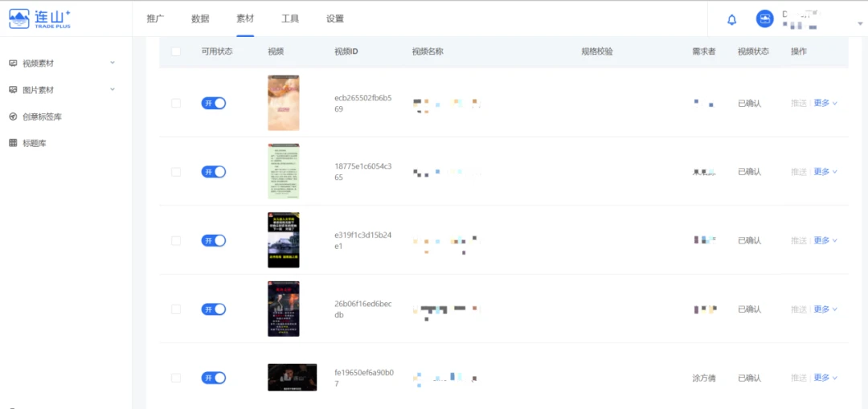
Task: Expand the 图片素材 sidebar chevron
Action: [x=112, y=89]
